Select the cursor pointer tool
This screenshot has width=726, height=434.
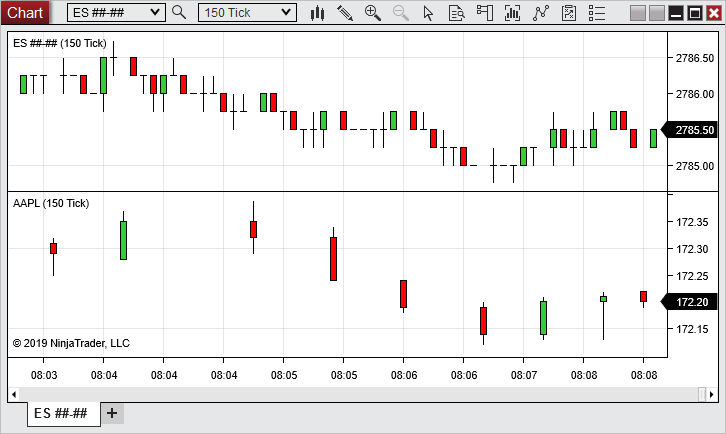(429, 13)
